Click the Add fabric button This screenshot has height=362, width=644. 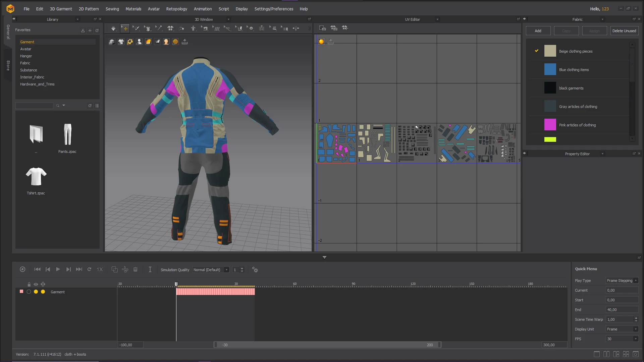pyautogui.click(x=538, y=31)
